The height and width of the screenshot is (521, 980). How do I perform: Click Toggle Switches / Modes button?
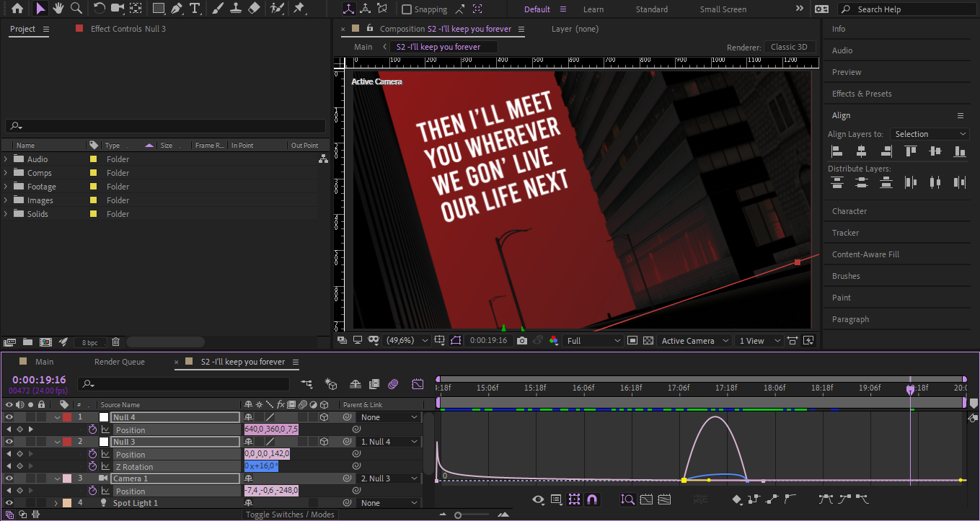[290, 515]
